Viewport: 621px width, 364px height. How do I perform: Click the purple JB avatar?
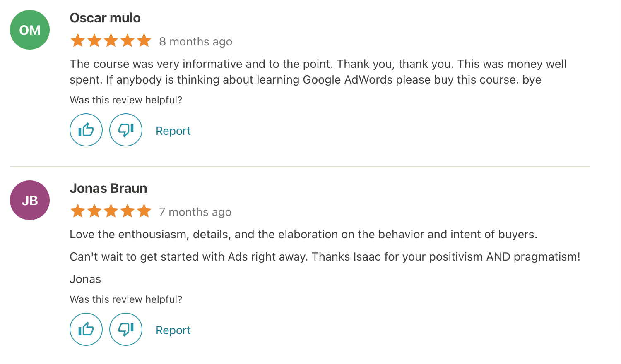30,200
